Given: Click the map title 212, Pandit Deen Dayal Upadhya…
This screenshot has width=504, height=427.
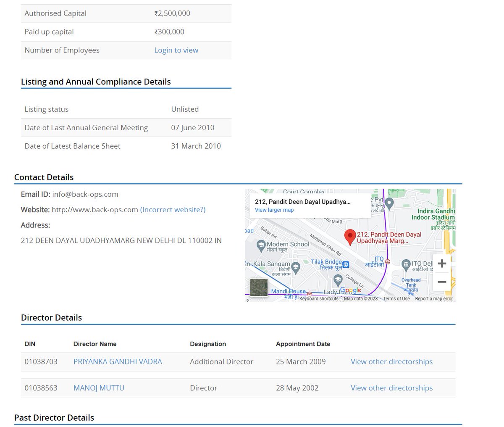Looking at the screenshot, I should 302,202.
